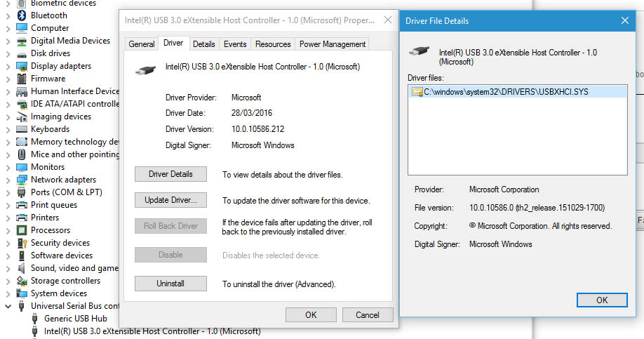Click the Firmware category icon
644x339 pixels.
[x=21, y=79]
